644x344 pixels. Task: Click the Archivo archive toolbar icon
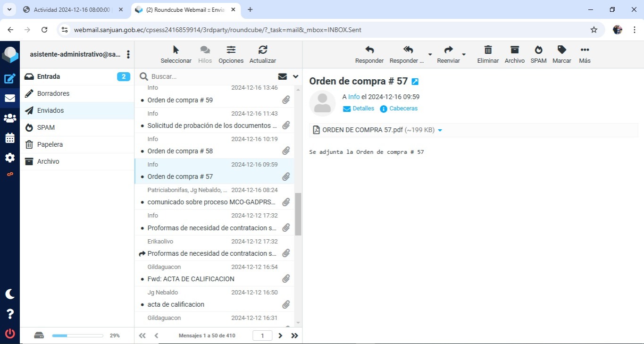[x=514, y=50]
